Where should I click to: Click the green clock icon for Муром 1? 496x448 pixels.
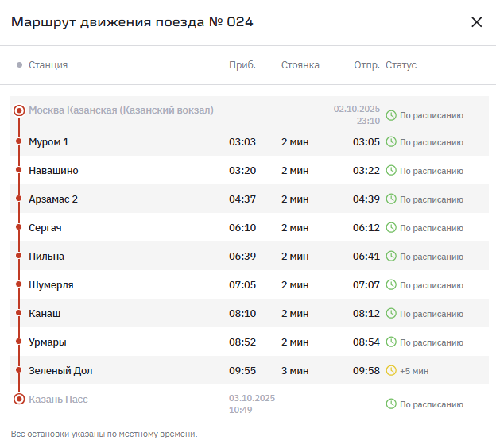coord(391,141)
